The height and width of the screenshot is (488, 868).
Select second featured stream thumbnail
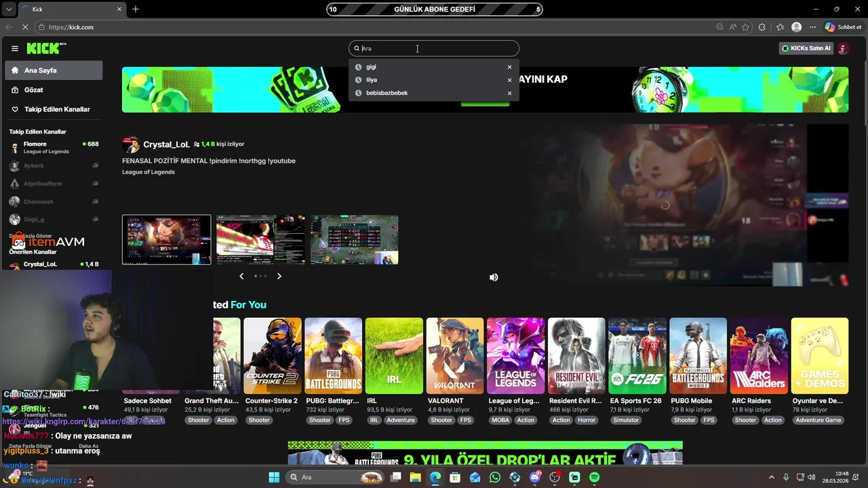coord(260,240)
